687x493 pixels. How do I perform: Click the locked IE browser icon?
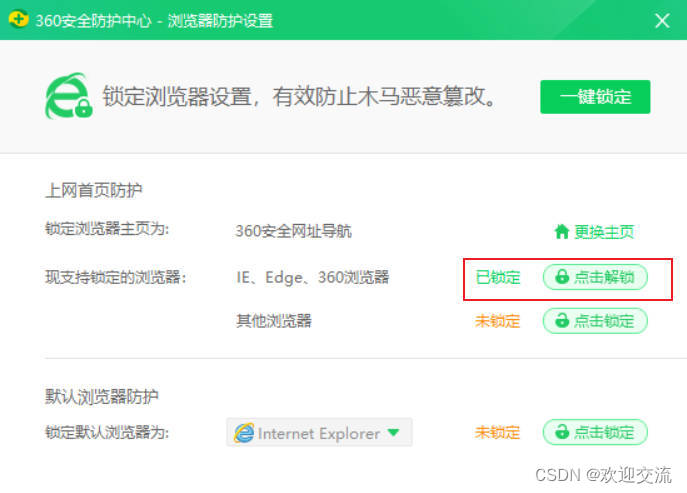(69, 96)
